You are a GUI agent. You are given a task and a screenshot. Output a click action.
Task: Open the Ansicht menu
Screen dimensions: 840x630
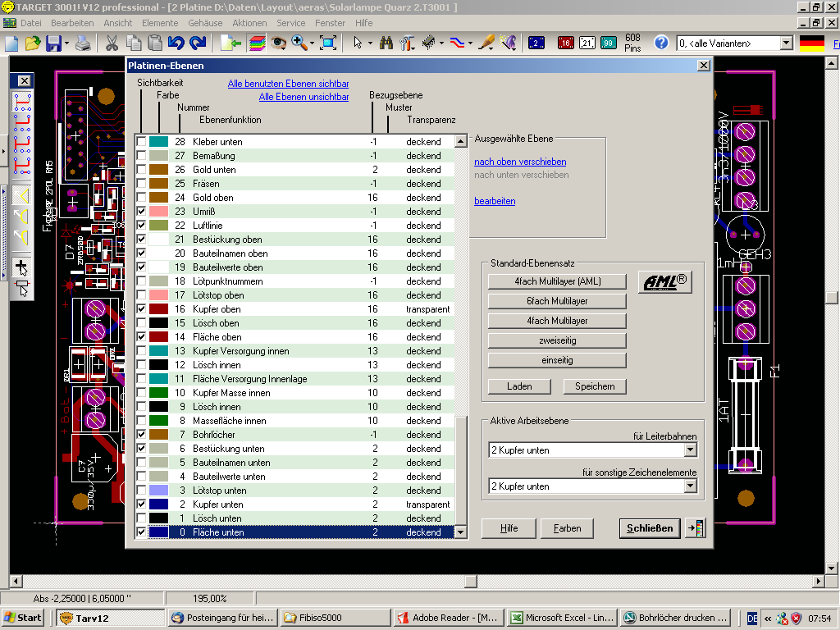(x=118, y=23)
